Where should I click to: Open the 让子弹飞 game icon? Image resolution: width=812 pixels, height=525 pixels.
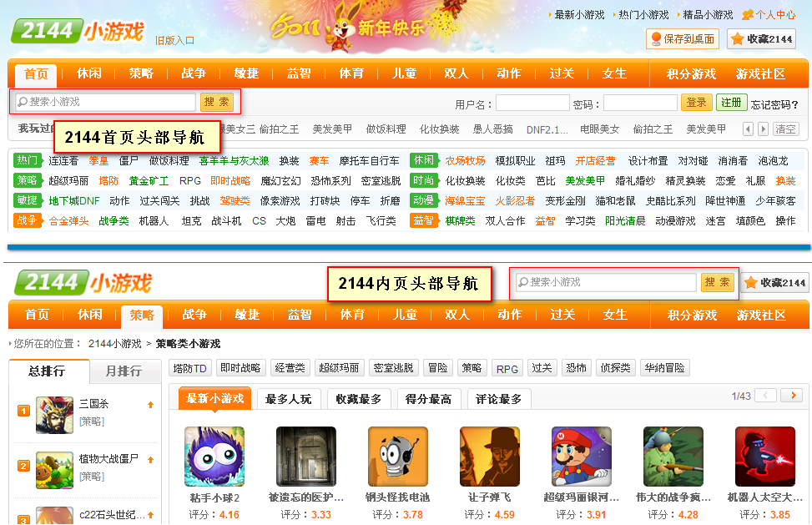(490, 457)
